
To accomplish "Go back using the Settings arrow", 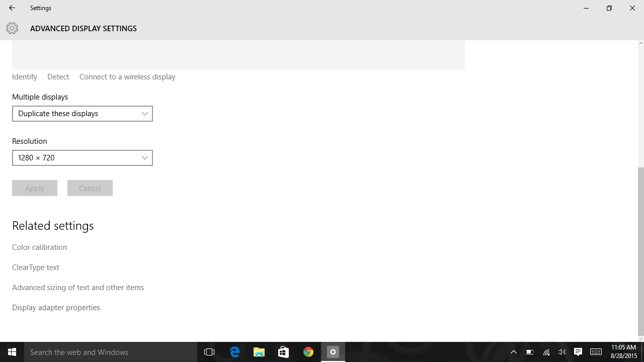I will (x=12, y=8).
